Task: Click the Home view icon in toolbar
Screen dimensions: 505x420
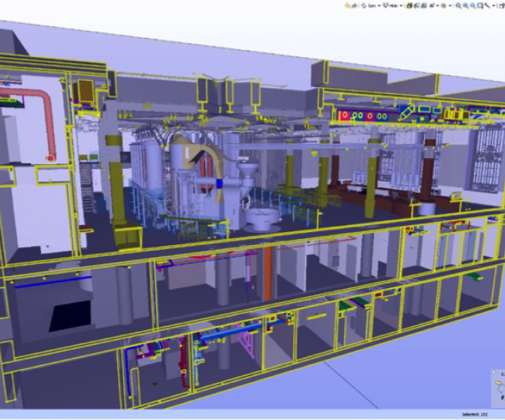Action: click(x=347, y=5)
